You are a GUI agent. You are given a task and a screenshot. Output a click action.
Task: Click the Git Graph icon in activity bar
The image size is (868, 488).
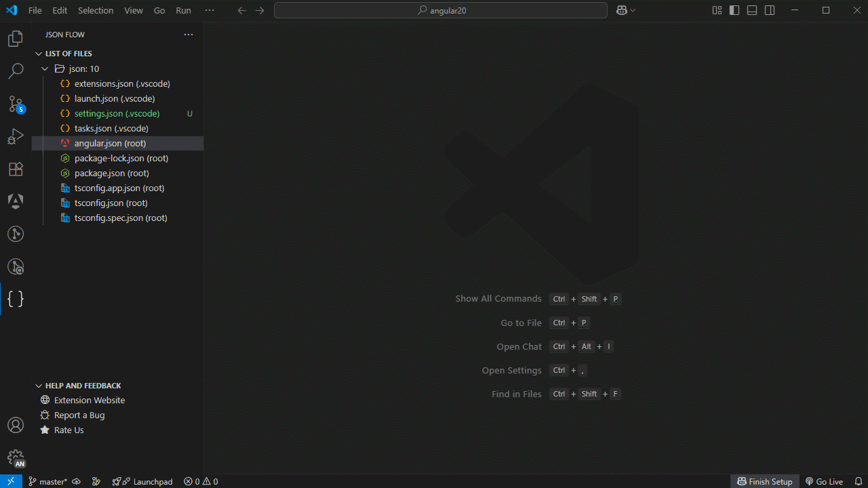(x=15, y=234)
